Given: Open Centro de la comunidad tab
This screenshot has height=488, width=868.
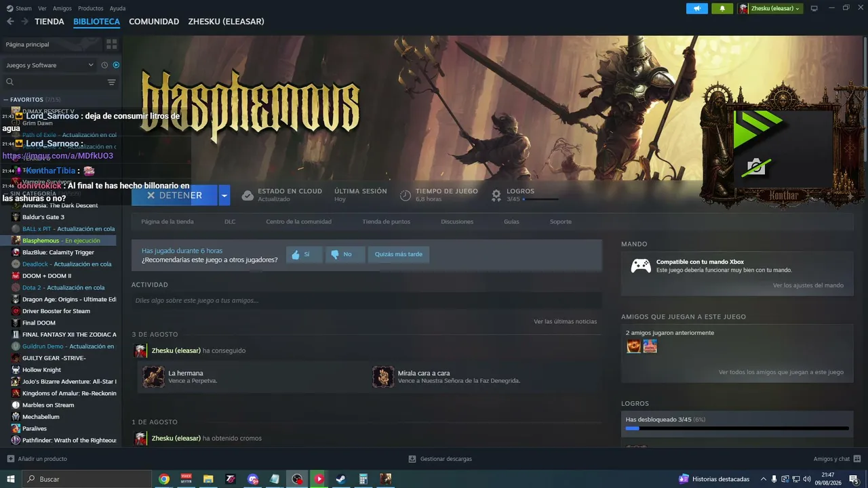Looking at the screenshot, I should pyautogui.click(x=299, y=222).
